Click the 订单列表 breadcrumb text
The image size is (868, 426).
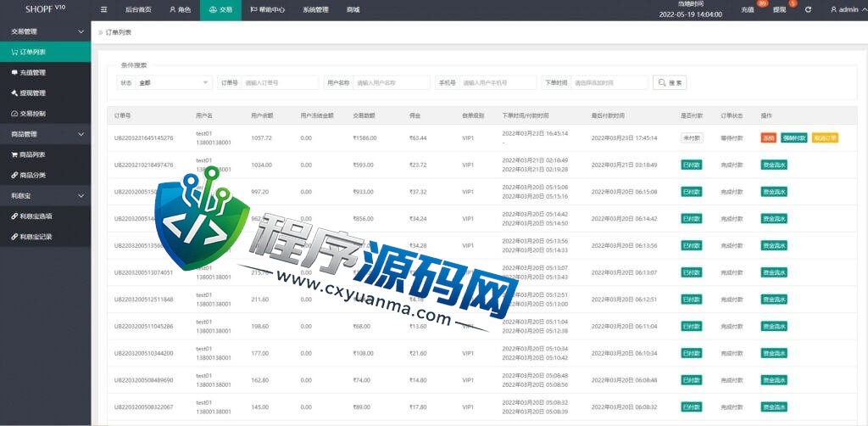[119, 33]
